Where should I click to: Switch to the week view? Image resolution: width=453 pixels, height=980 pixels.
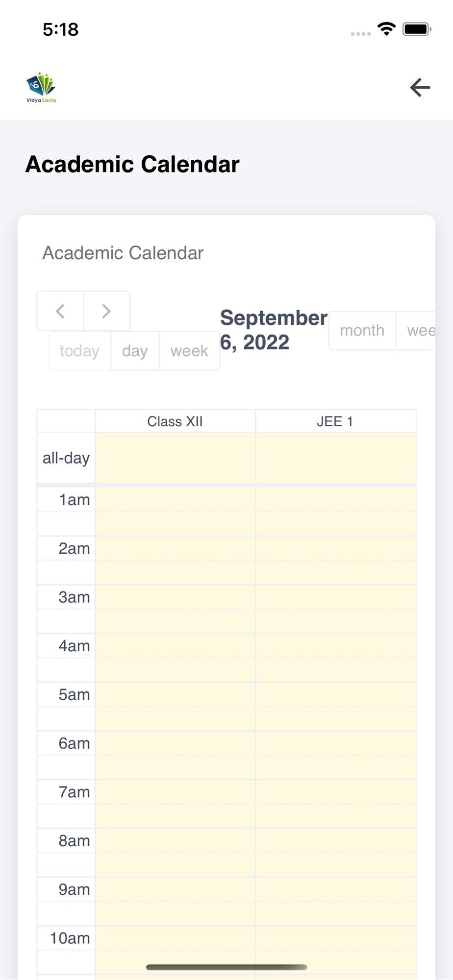click(189, 351)
